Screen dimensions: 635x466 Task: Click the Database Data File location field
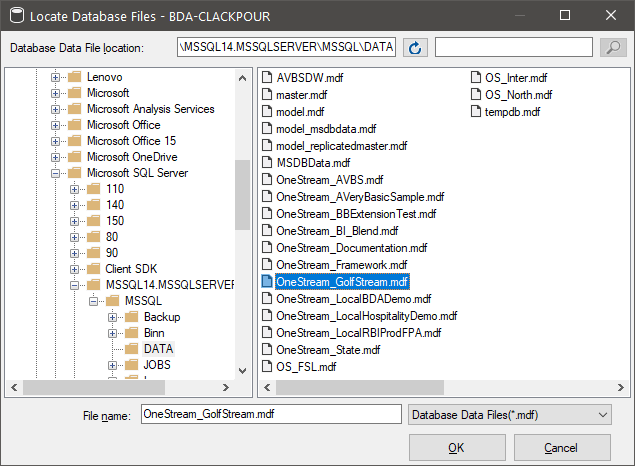[x=286, y=47]
